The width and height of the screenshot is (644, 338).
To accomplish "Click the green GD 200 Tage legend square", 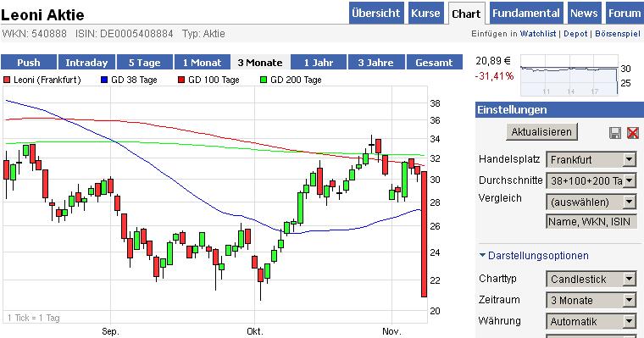I will [264, 80].
